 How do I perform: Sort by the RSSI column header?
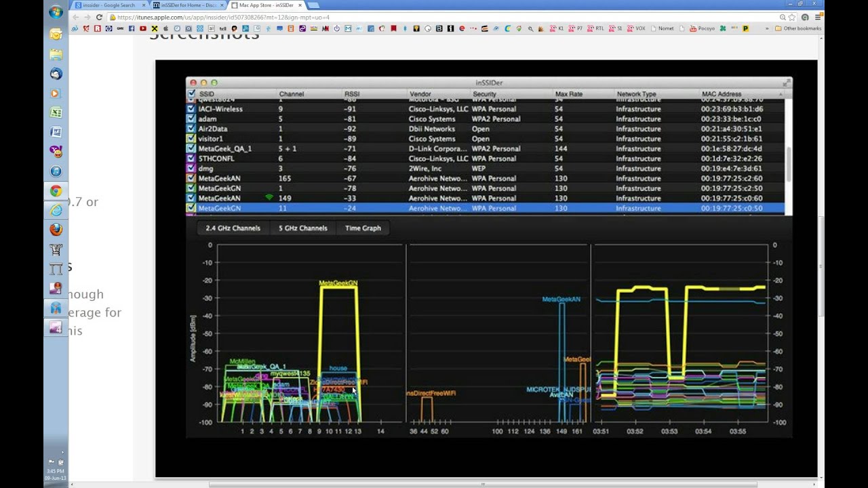[352, 94]
